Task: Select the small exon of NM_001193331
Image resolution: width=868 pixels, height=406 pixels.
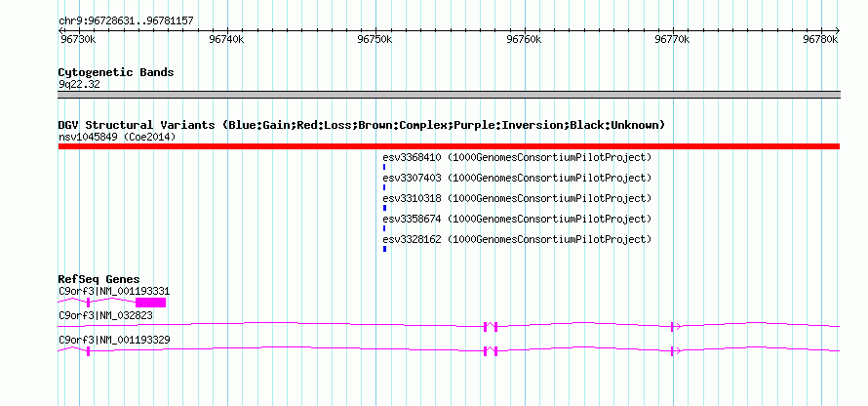Action: pos(88,302)
